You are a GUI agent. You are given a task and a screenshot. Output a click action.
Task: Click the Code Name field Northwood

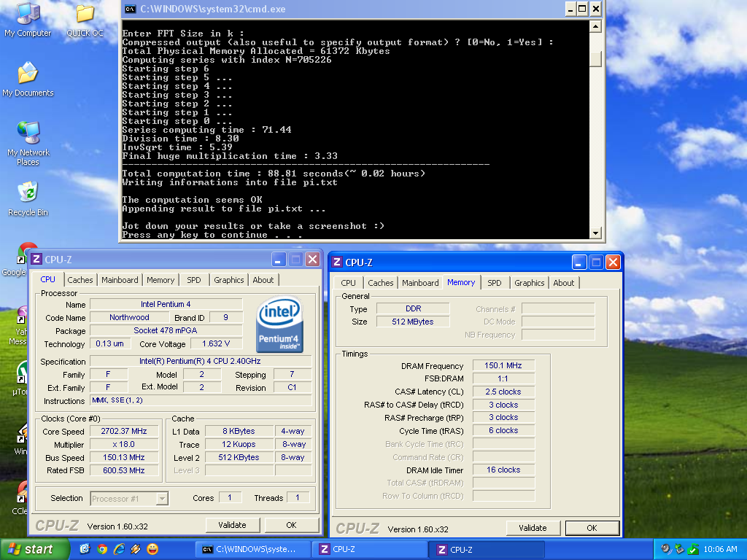point(129,318)
